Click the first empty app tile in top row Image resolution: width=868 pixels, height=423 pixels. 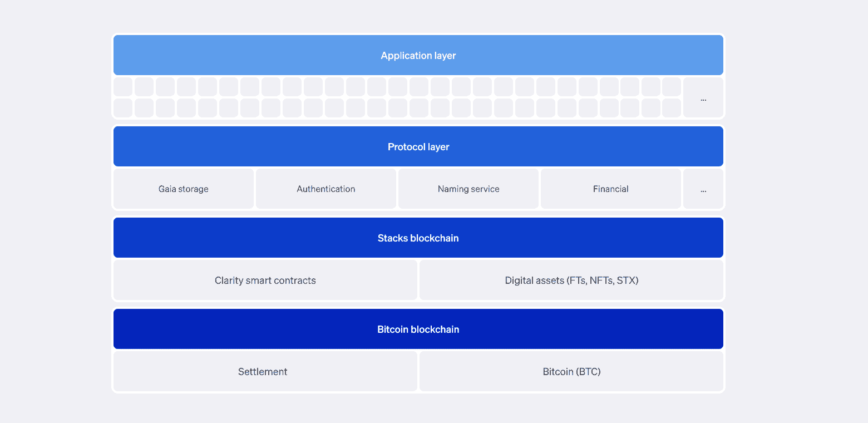click(123, 87)
